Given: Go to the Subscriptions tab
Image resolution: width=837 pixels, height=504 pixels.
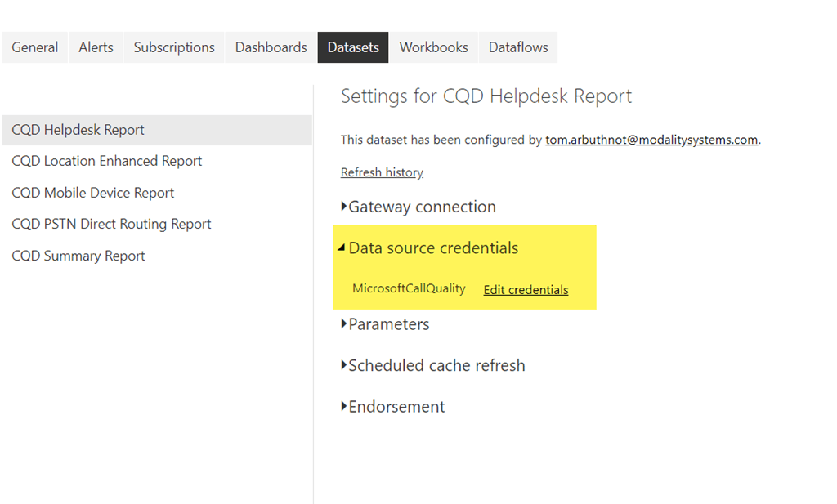Looking at the screenshot, I should 174,47.
